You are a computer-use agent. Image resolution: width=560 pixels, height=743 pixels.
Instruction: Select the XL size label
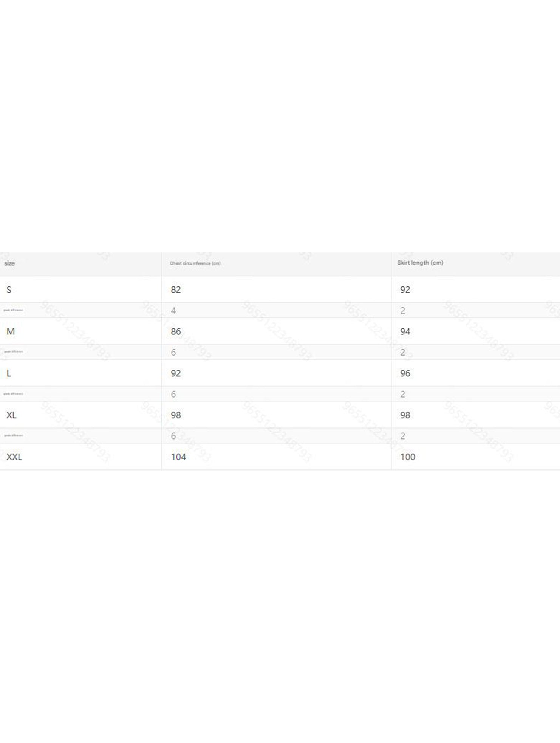coord(11,415)
